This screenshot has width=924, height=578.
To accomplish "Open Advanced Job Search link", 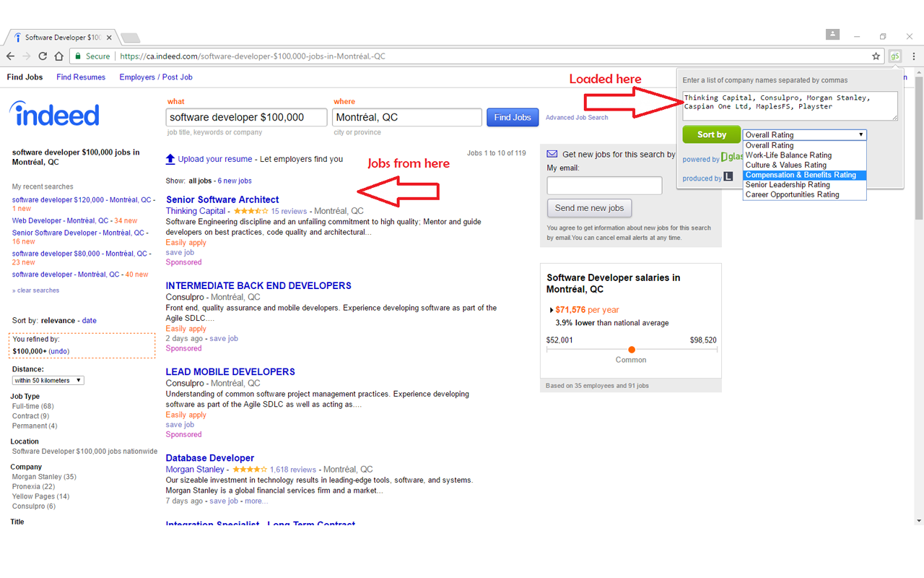I will point(577,118).
